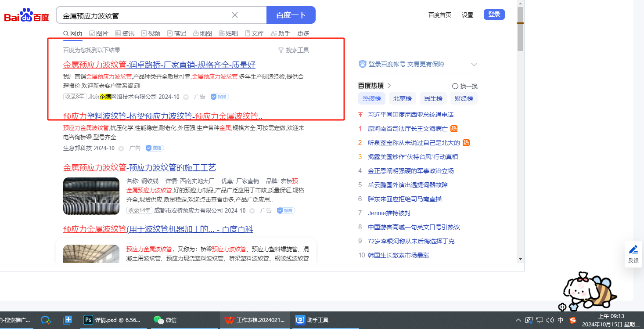Clear the search box with the X icon

(x=235, y=15)
